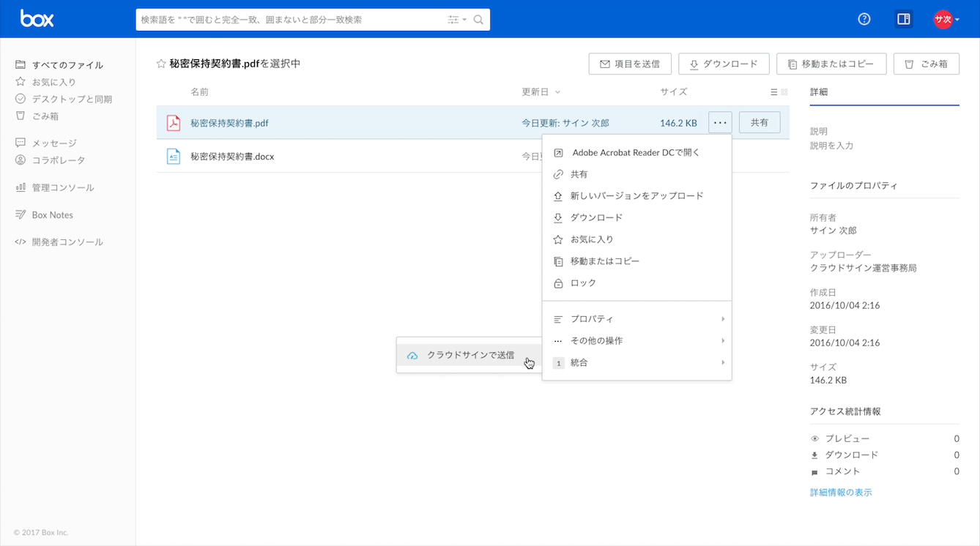Toggle the details sidebar panel icon
The width and height of the screenshot is (980, 546).
[x=903, y=20]
